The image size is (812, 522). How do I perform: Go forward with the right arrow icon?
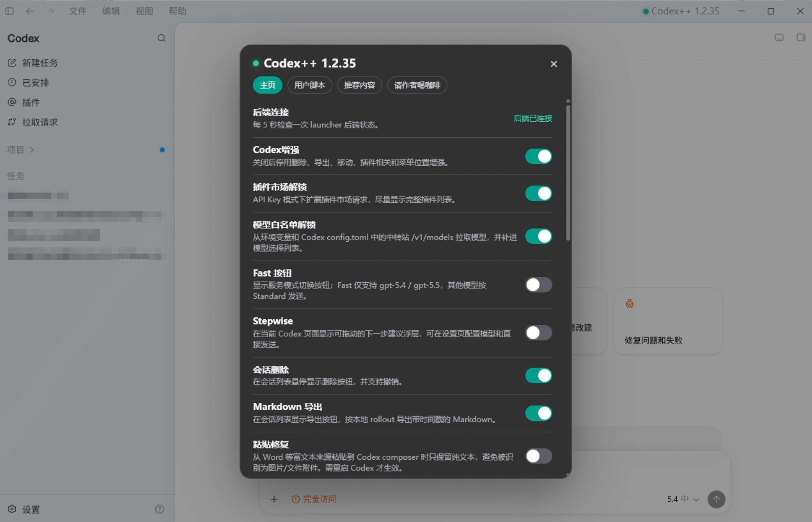pyautogui.click(x=50, y=11)
